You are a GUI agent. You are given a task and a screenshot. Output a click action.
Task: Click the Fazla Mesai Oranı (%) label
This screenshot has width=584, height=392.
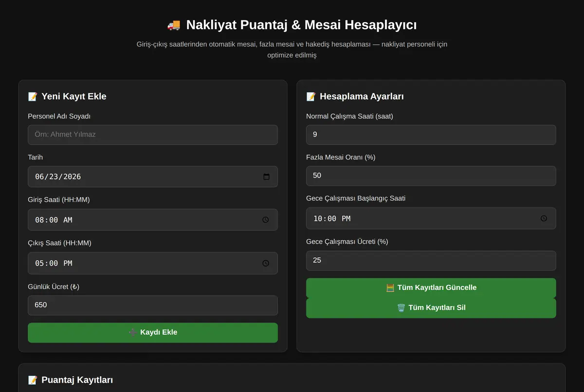[x=341, y=158]
